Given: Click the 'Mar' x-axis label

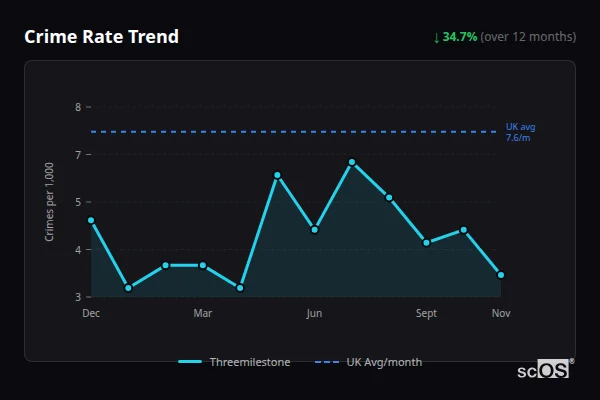Looking at the screenshot, I should coord(203,313).
